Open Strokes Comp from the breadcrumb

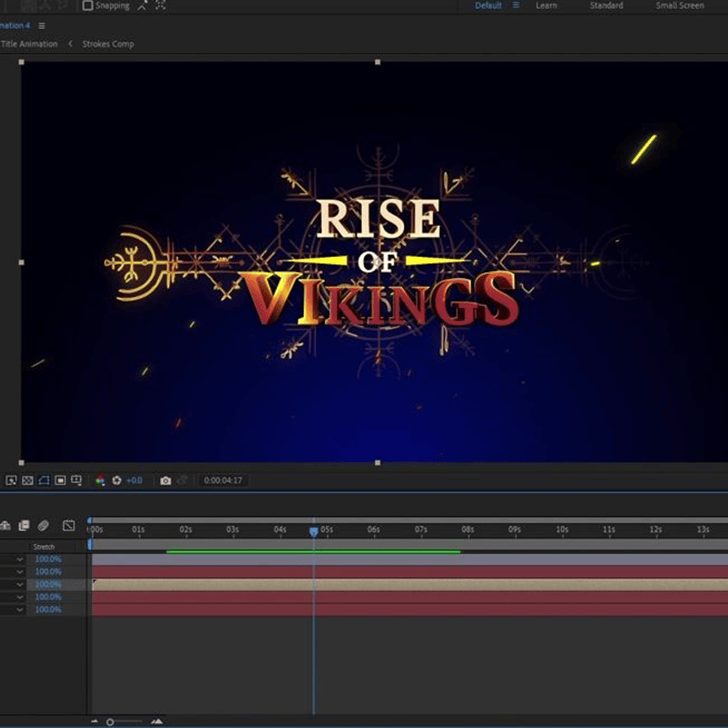[108, 44]
